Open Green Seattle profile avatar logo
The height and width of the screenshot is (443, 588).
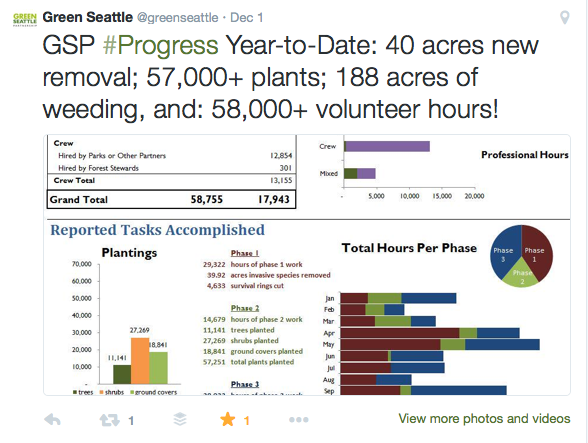click(x=25, y=20)
